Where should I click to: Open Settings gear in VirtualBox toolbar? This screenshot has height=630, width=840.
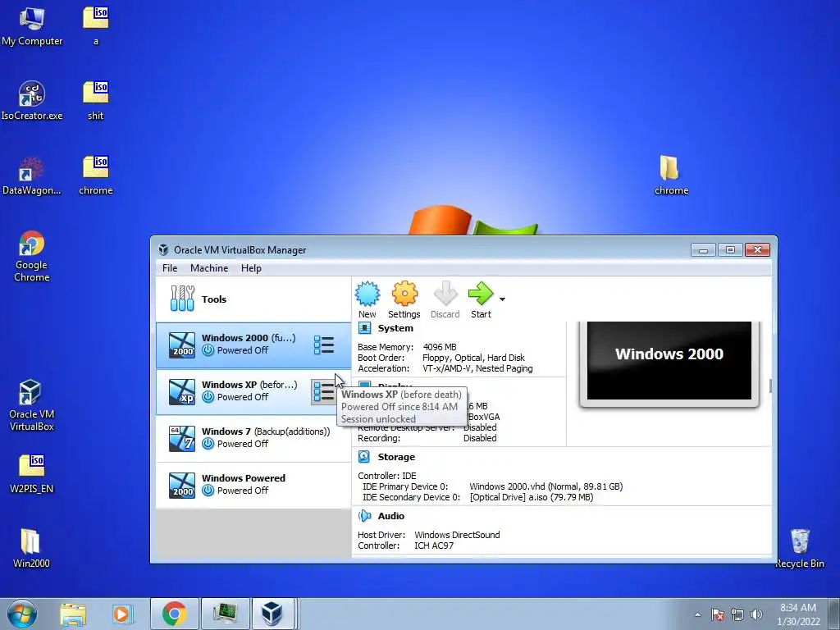click(404, 294)
